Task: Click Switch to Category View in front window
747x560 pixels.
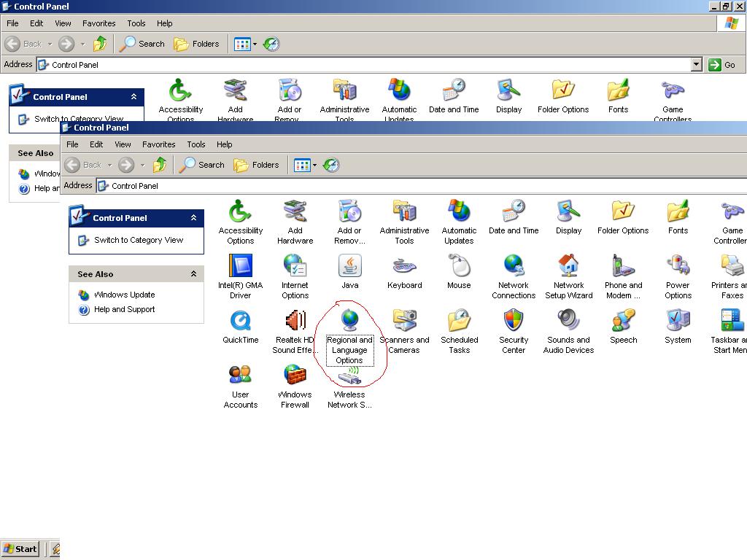Action: 139,240
